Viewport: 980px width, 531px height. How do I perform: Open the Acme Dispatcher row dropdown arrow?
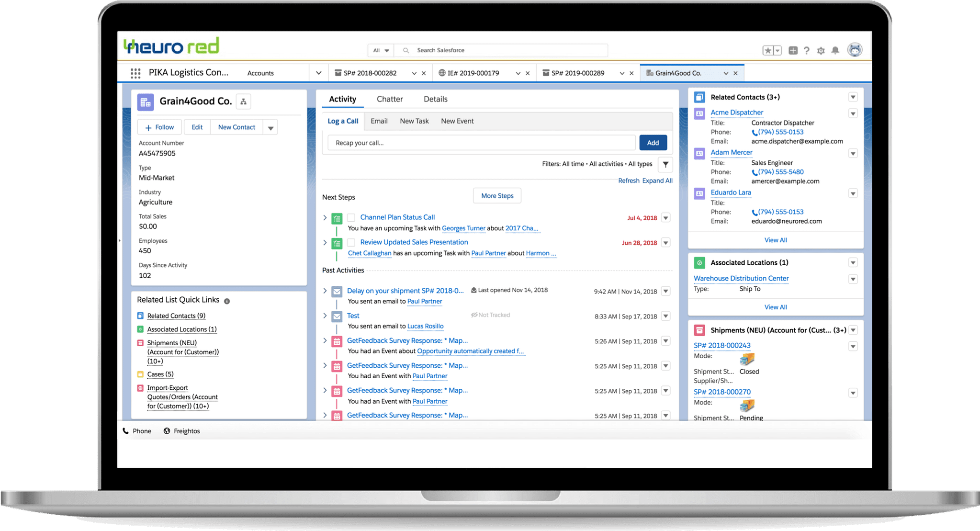(x=853, y=113)
